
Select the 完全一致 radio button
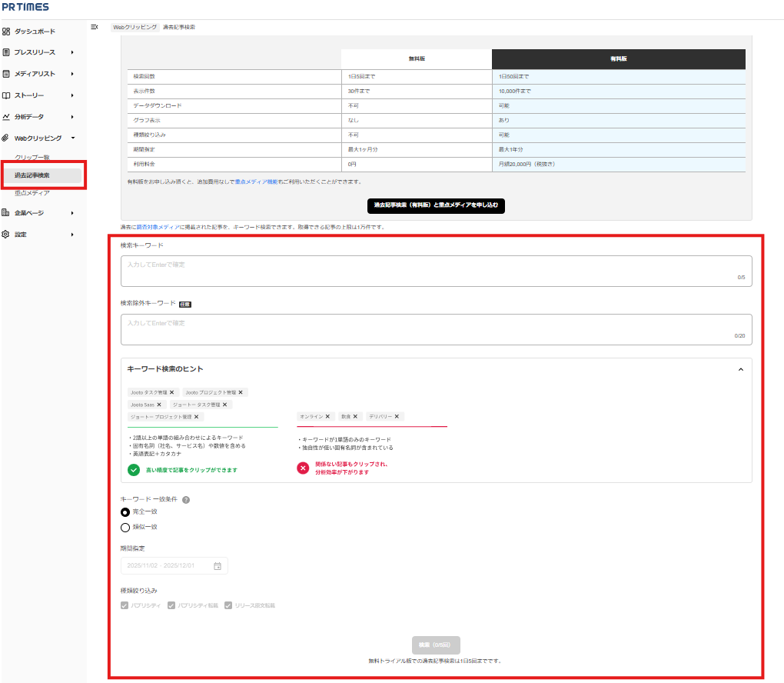pyautogui.click(x=125, y=512)
